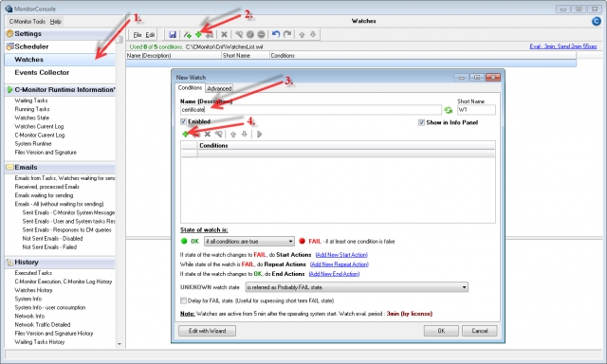Screen dimensions: 607x364
Task: Select Watches in the sidebar
Action: (60, 60)
